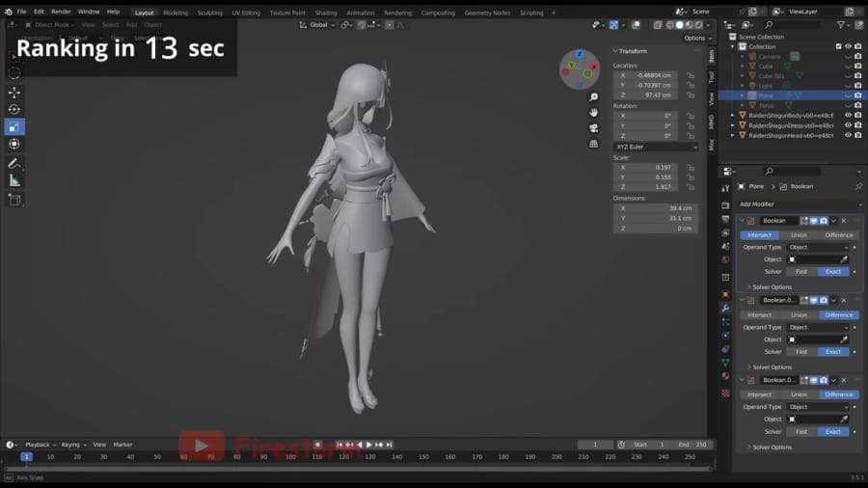Toggle first Boolean modifier render display
Screen dimensions: 868x488
point(824,221)
